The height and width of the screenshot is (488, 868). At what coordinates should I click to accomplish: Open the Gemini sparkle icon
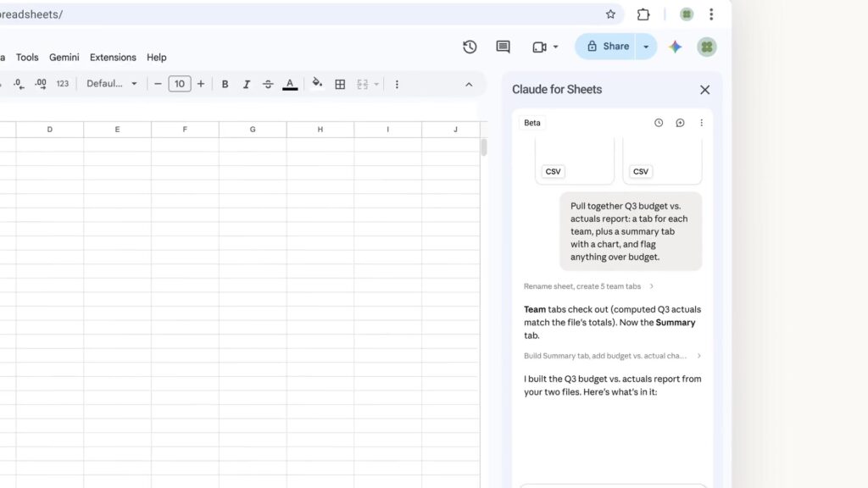pyautogui.click(x=675, y=47)
